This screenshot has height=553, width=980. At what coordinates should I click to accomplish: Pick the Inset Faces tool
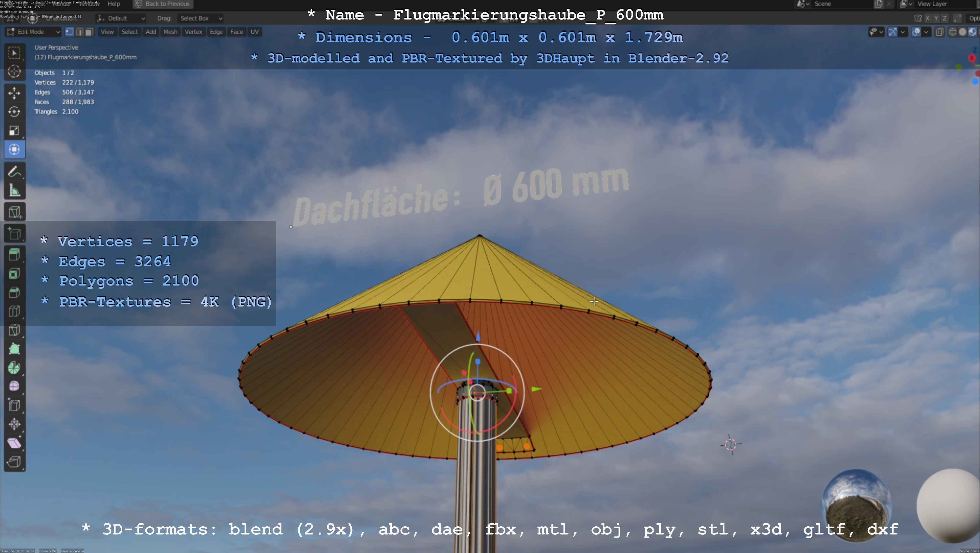(14, 274)
